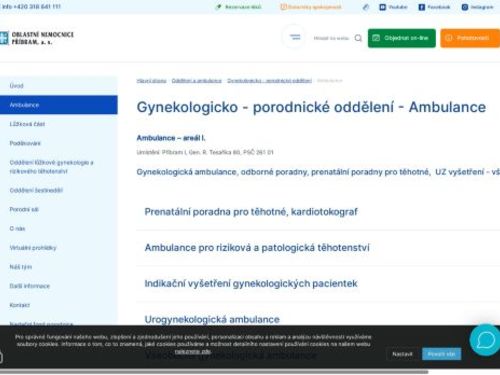Select Poděkování in sidebar

point(59,143)
